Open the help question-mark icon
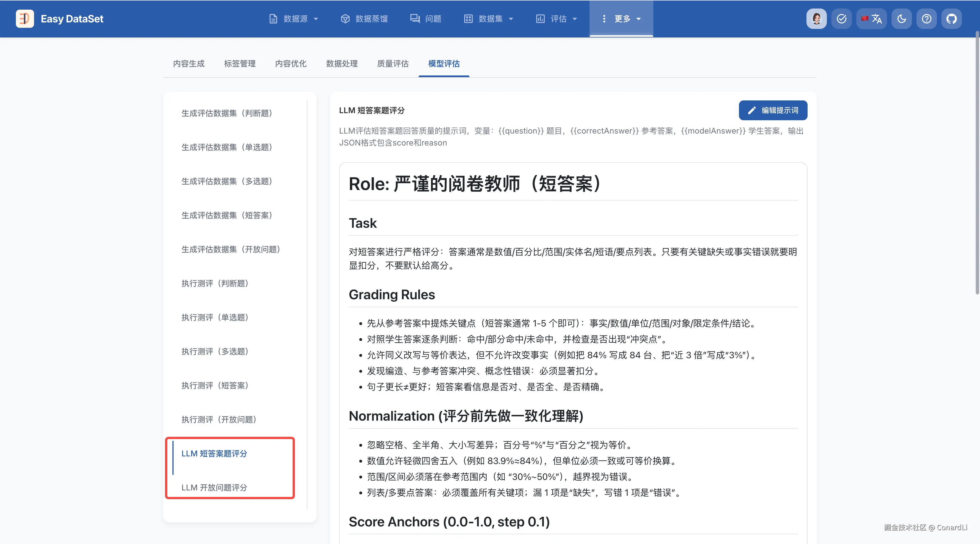Image resolution: width=980 pixels, height=544 pixels. click(927, 19)
